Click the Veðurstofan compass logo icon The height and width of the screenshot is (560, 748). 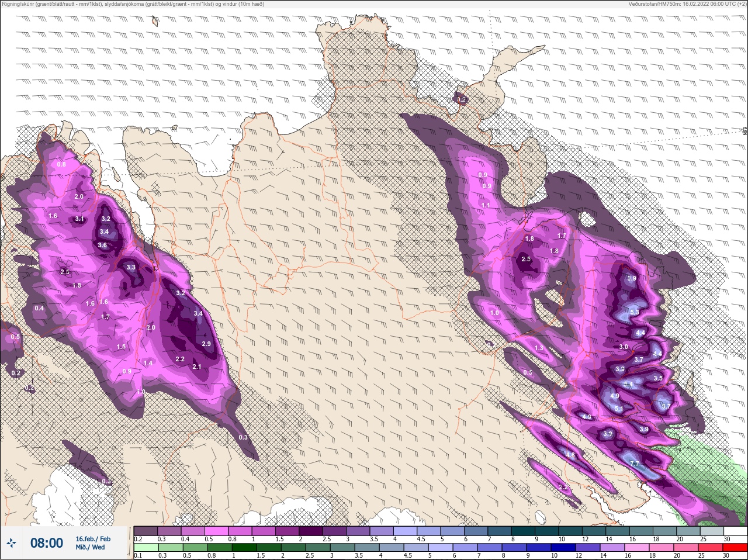12,543
